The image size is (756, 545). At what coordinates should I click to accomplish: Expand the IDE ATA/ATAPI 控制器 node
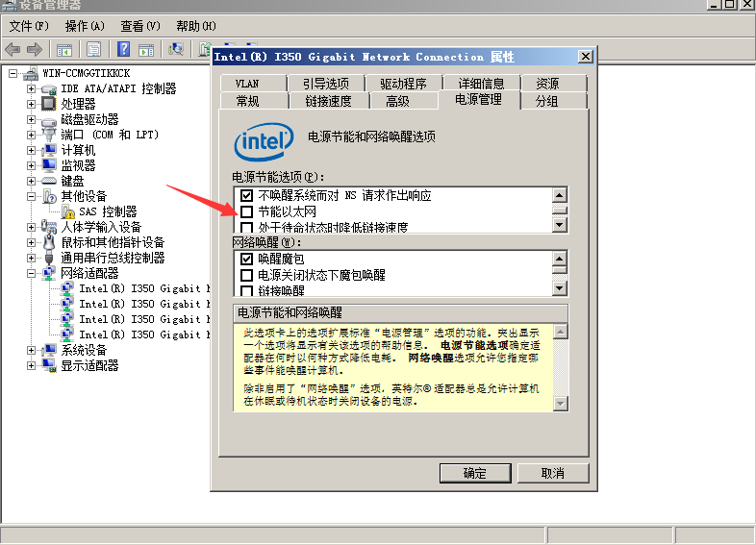[31, 88]
